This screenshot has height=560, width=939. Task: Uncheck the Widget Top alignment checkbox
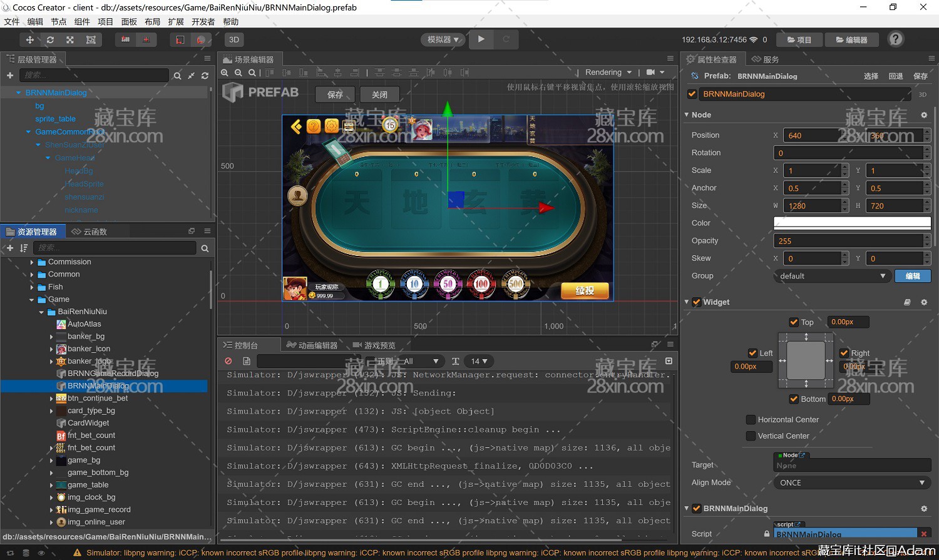(x=794, y=322)
